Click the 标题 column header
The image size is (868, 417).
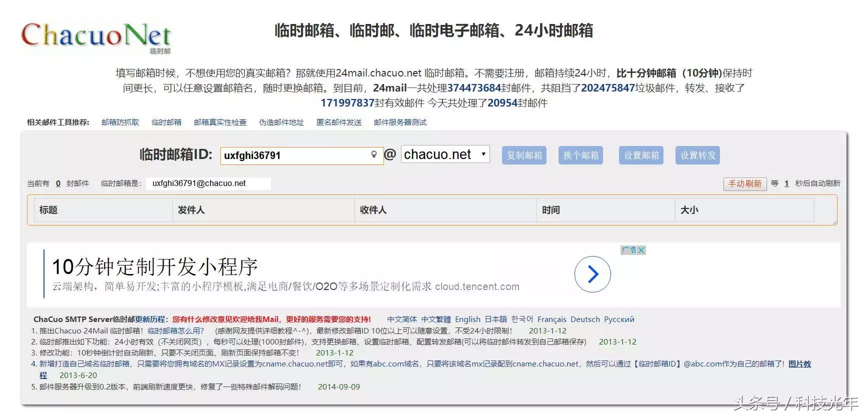(103, 210)
